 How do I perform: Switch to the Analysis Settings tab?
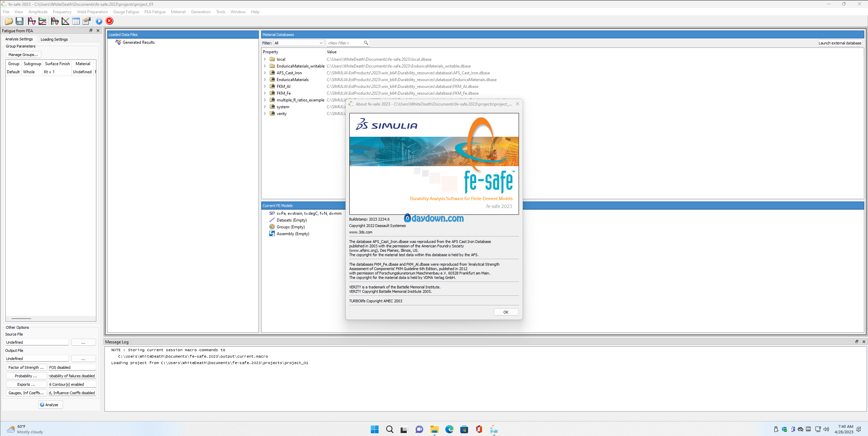(x=19, y=39)
